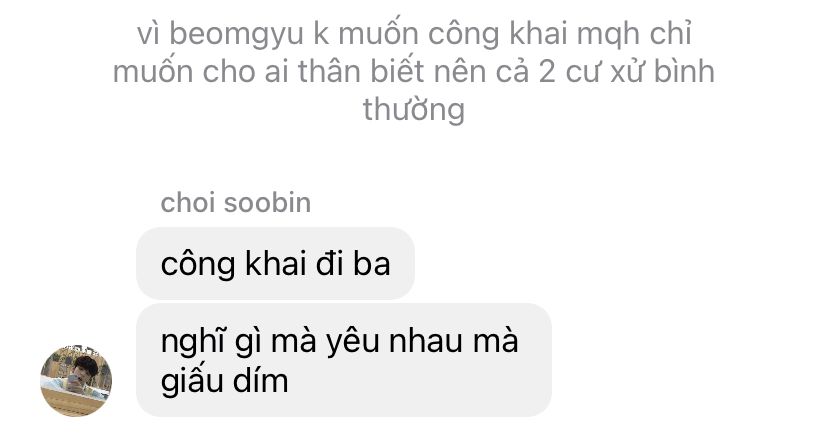
Task: Click "muốn cho ai thân biết" caption line
Action: coord(268,72)
